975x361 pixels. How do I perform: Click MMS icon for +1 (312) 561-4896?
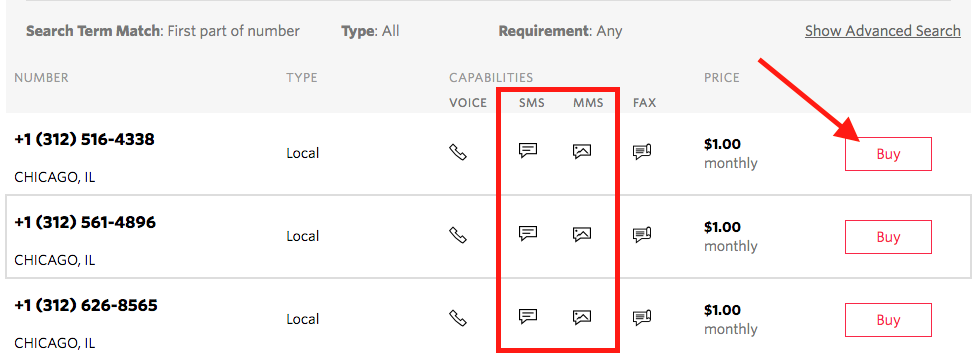point(582,234)
